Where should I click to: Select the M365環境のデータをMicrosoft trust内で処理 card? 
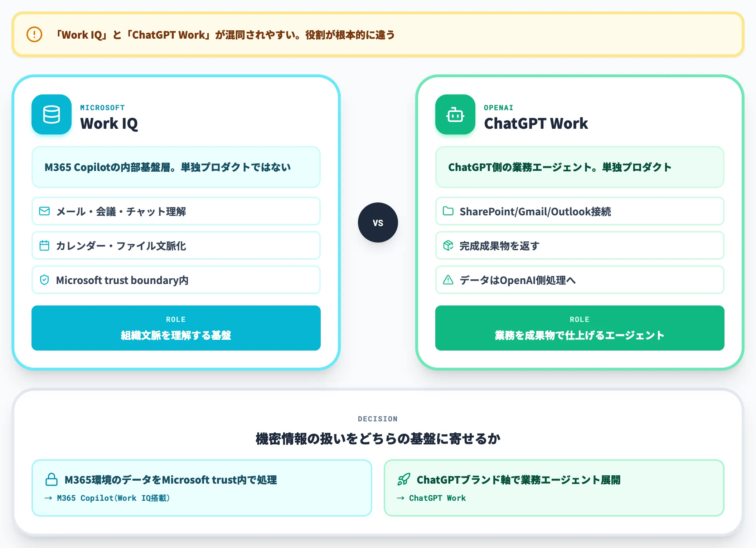202,488
